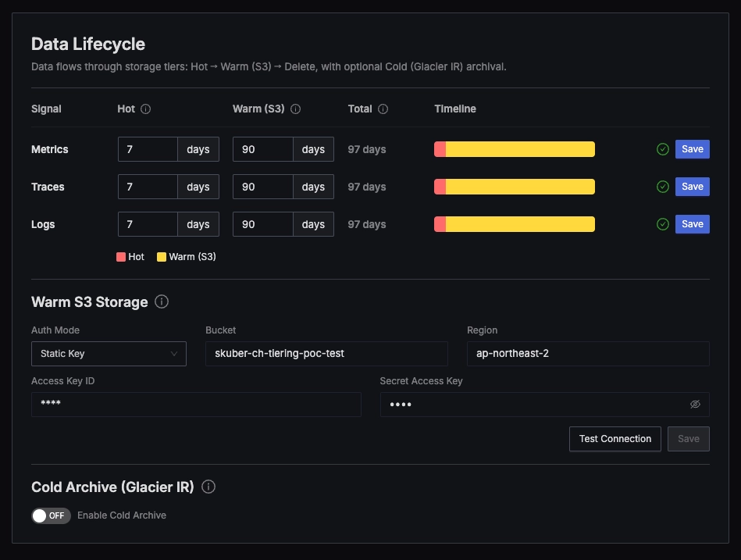This screenshot has height=560, width=741.
Task: Click the green check icon in Logs row
Action: pos(663,224)
